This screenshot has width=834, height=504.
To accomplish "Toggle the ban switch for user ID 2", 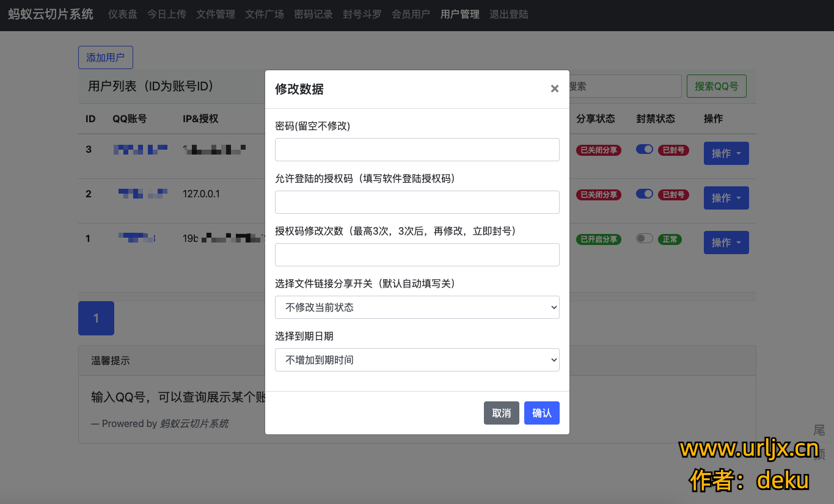I will click(x=645, y=194).
